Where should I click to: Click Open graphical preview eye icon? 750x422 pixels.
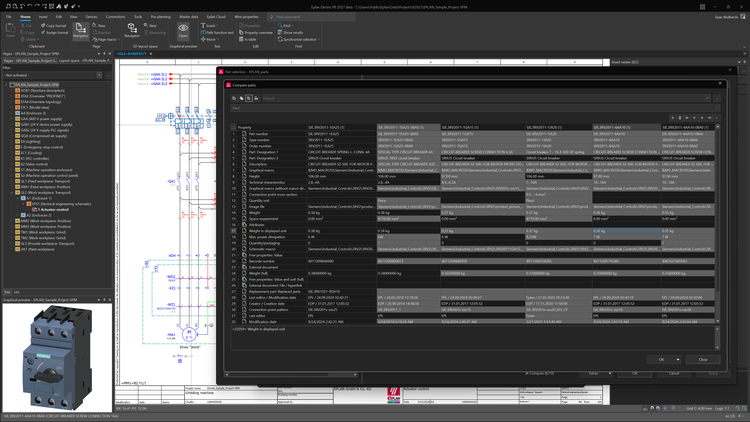(x=183, y=30)
